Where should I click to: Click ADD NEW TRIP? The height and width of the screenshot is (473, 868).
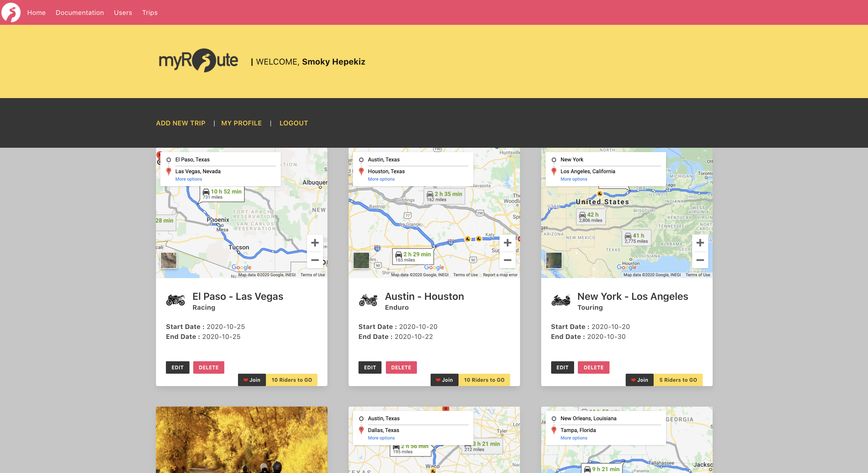pyautogui.click(x=180, y=123)
